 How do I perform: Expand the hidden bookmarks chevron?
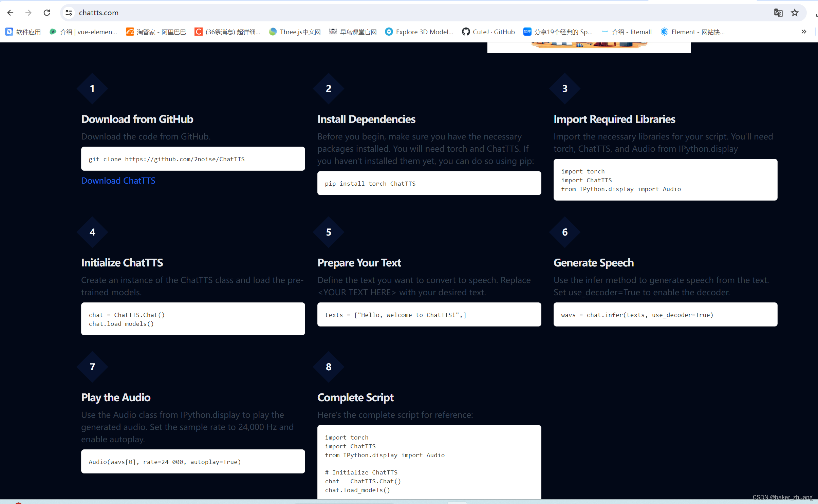coord(803,32)
